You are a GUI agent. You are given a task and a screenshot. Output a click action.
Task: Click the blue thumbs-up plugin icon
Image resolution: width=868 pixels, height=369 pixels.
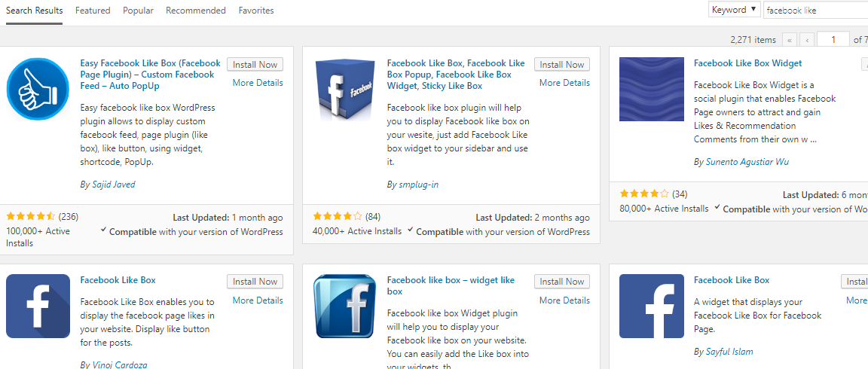coord(38,89)
